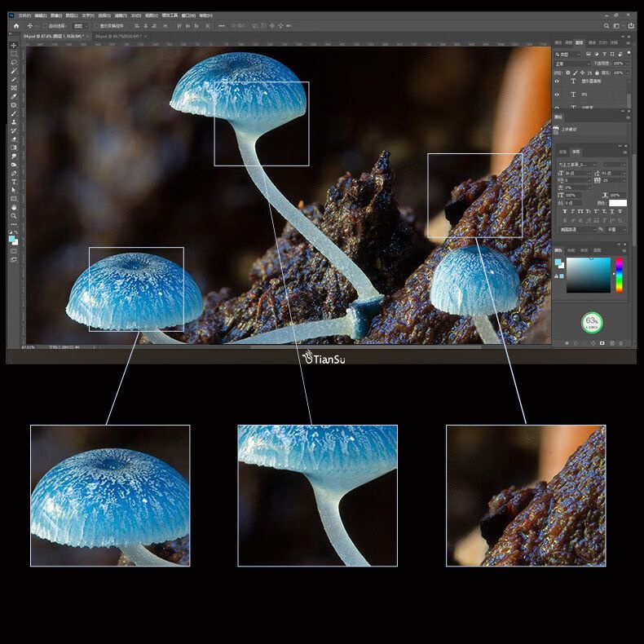Screen dimensions: 644x644
Task: Click the share/export icon at top right
Action: tap(630, 26)
